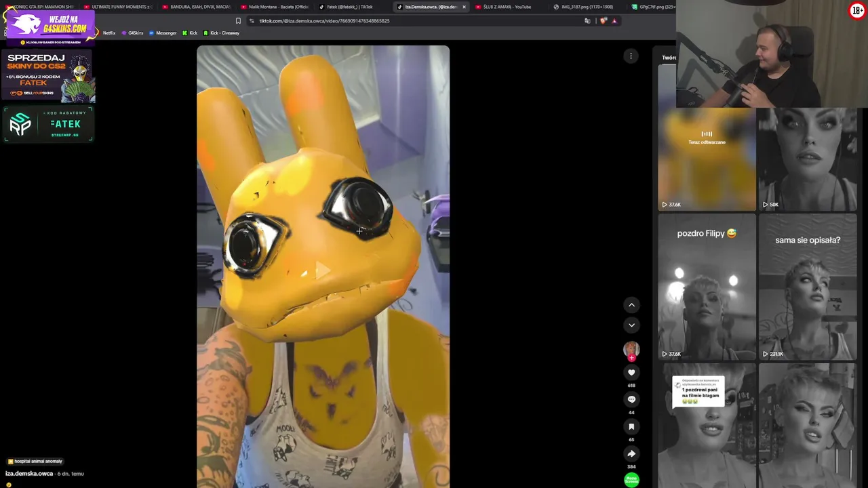The width and height of the screenshot is (868, 488).
Task: Open the comments via the speech bubble icon
Action: pyautogui.click(x=631, y=399)
